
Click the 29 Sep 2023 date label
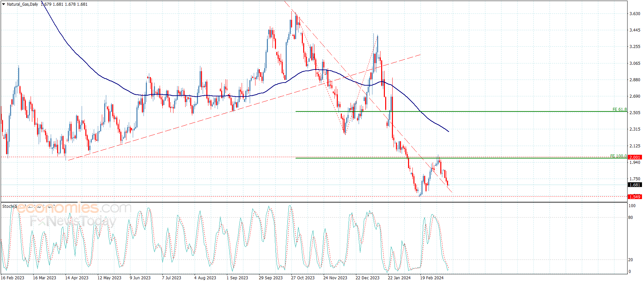(271, 278)
